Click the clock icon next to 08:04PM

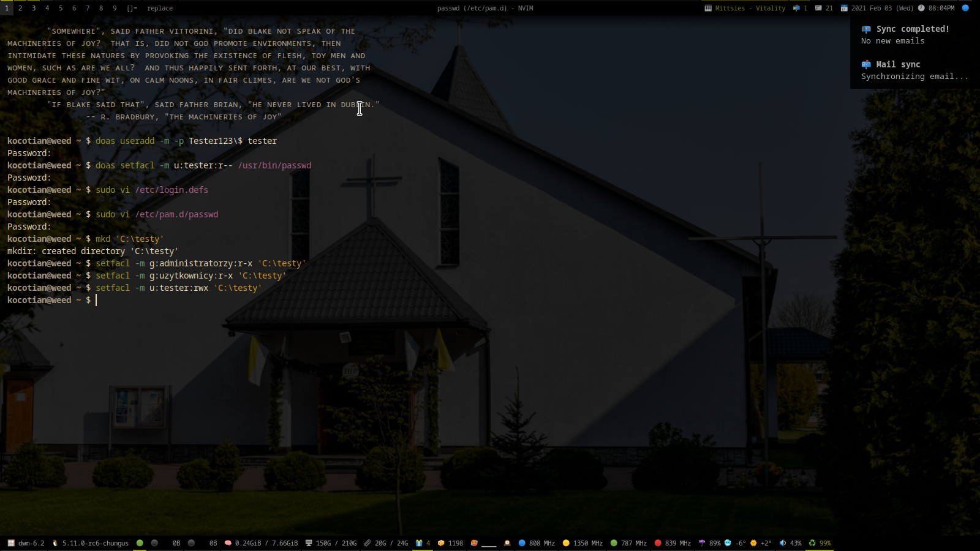click(921, 8)
